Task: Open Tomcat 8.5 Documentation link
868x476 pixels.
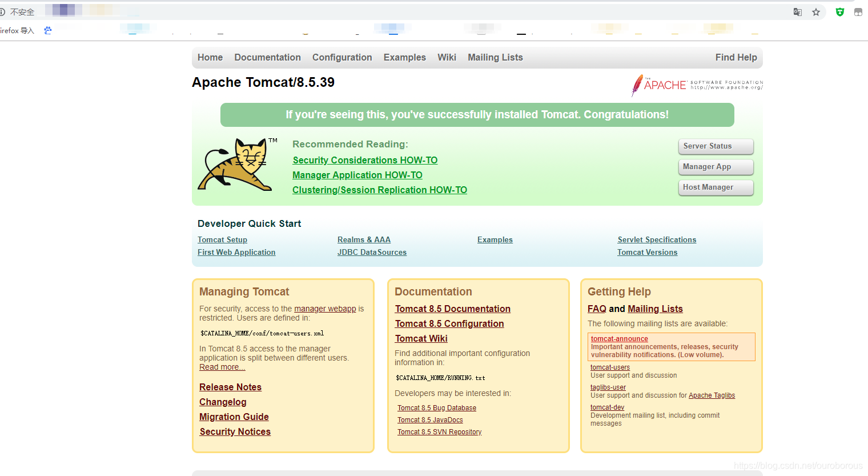Action: click(x=452, y=309)
